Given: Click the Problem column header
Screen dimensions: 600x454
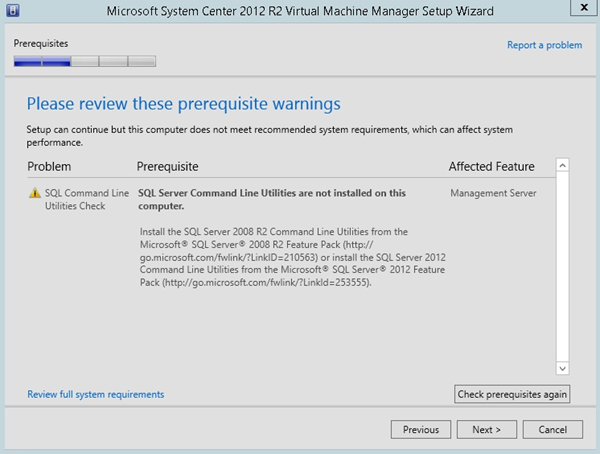Looking at the screenshot, I should [x=49, y=167].
